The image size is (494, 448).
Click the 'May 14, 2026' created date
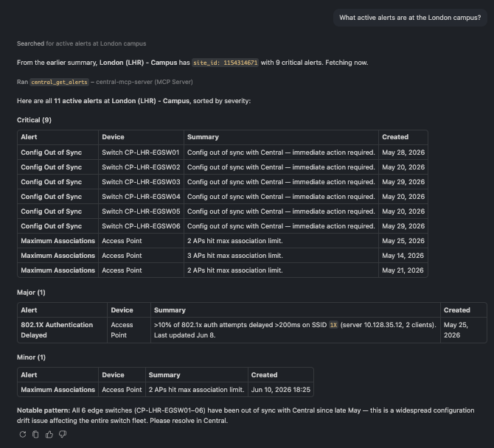click(403, 256)
